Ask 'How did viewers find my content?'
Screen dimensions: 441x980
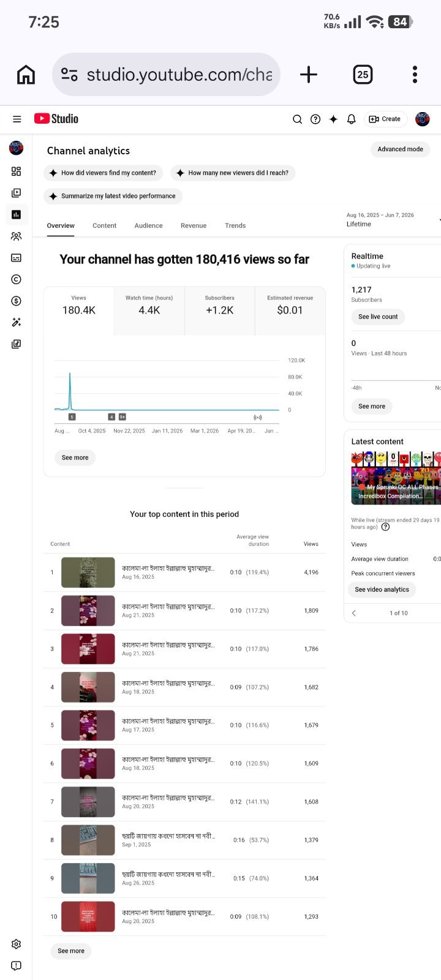click(x=103, y=173)
